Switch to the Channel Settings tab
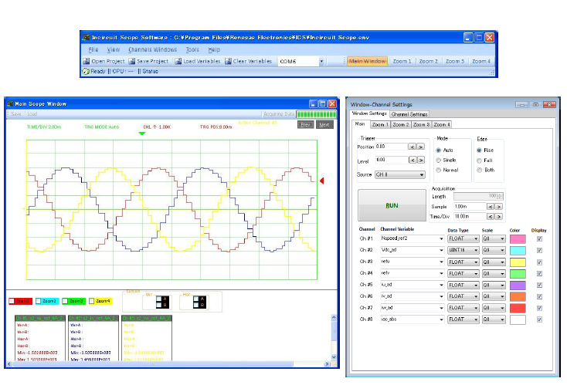 (x=409, y=114)
